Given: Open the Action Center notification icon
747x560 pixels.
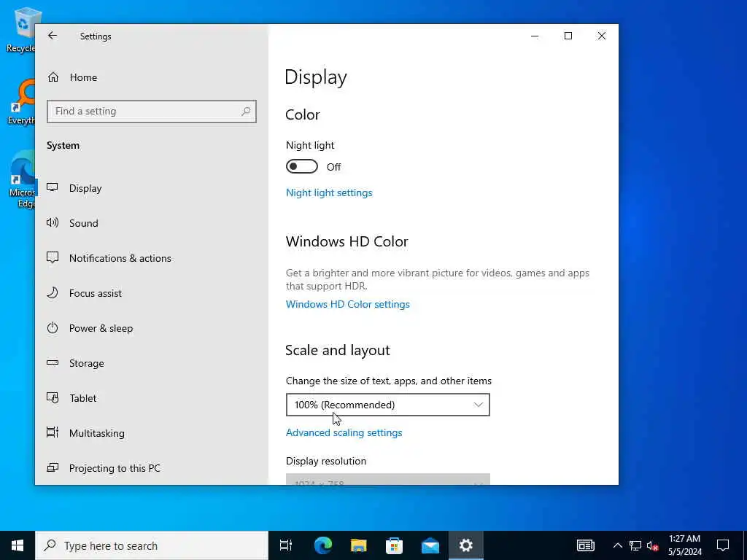Looking at the screenshot, I should pos(723,545).
